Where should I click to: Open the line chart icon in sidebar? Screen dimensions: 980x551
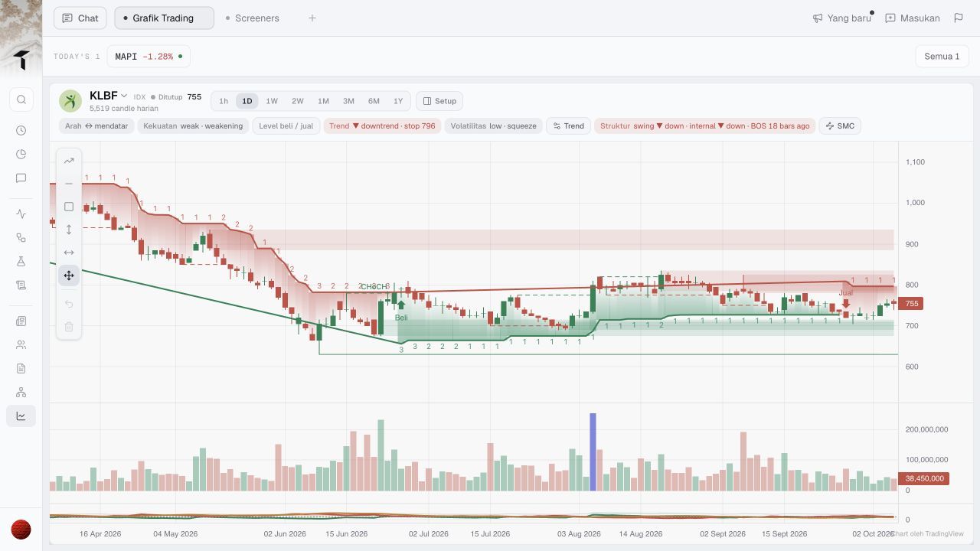(x=21, y=416)
